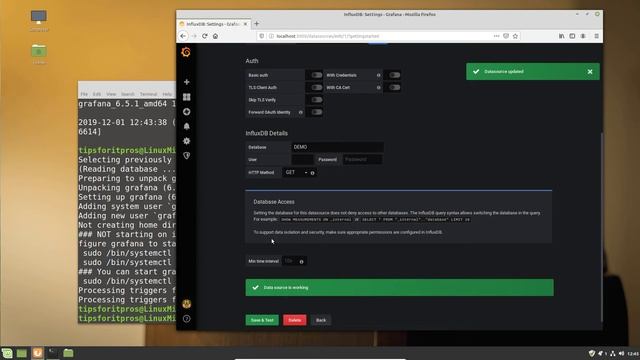Viewport: 640px width, 360px height.
Task: Open the Home folder desktop icon
Action: 39,53
